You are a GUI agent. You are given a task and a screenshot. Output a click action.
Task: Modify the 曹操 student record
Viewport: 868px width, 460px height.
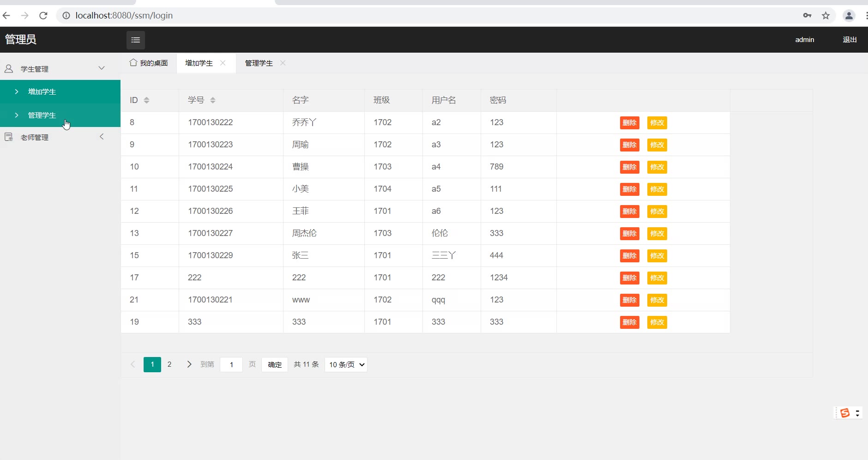pos(657,167)
